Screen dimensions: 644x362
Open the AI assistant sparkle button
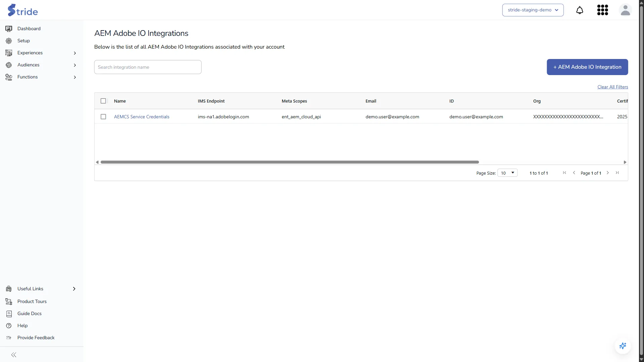(x=623, y=346)
